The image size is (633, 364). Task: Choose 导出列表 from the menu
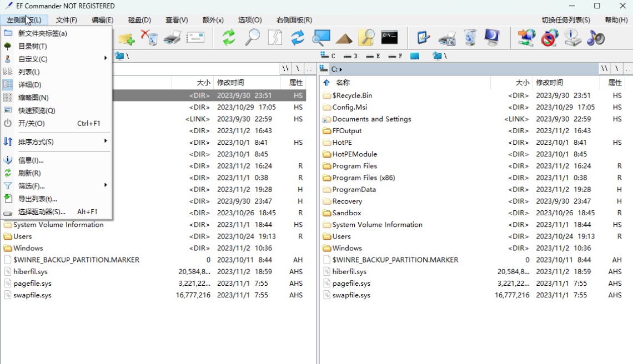[38, 199]
